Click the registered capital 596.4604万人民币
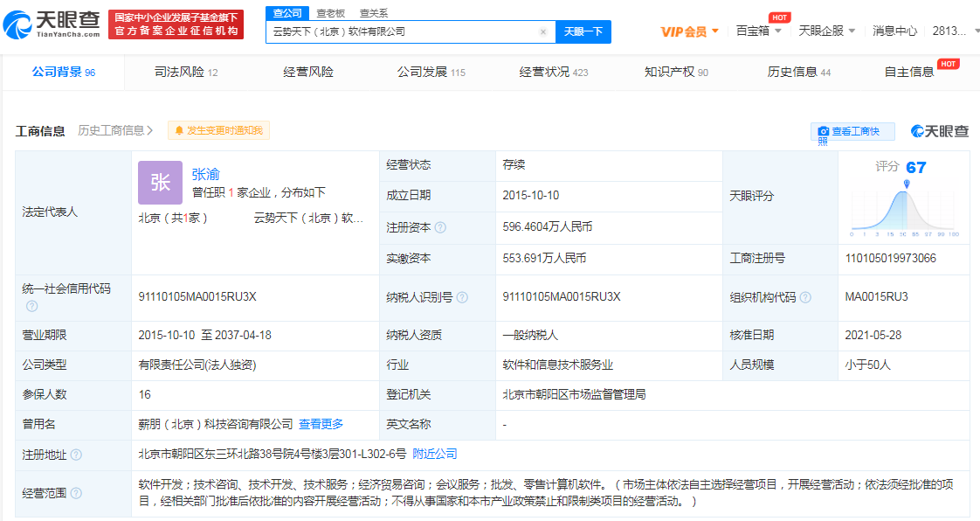Viewport: 980px width, 521px height. pyautogui.click(x=548, y=226)
